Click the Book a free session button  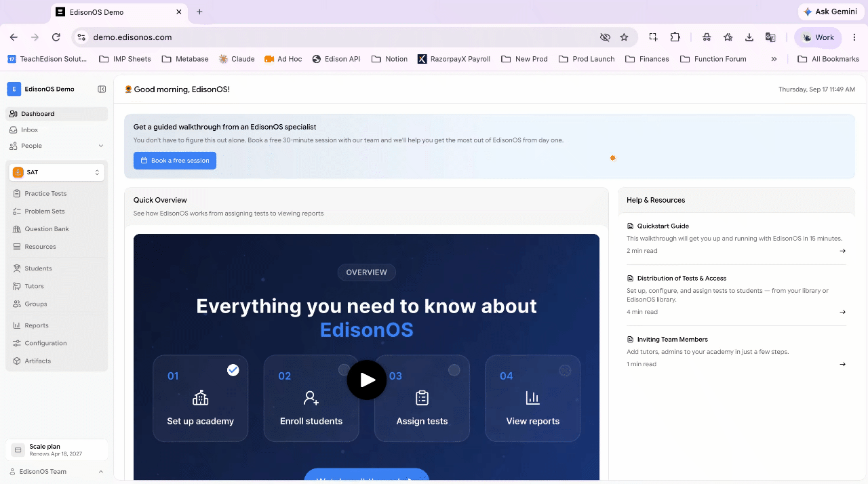pos(175,161)
